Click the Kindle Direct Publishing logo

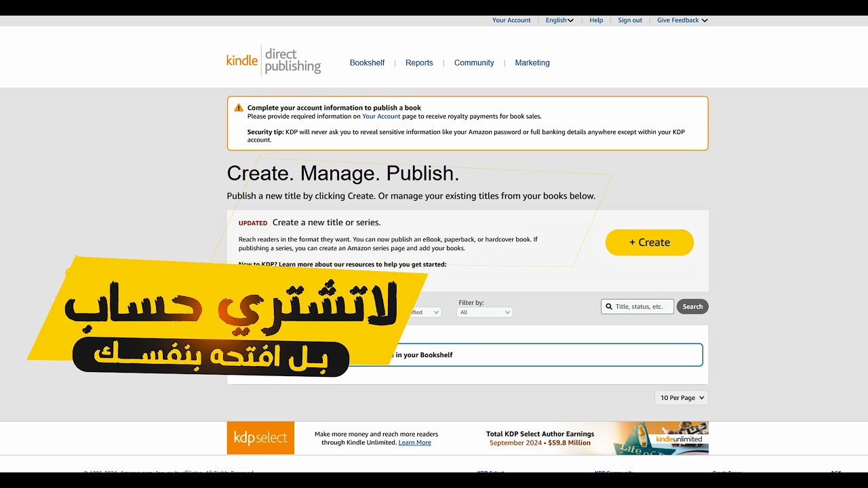[x=273, y=61]
